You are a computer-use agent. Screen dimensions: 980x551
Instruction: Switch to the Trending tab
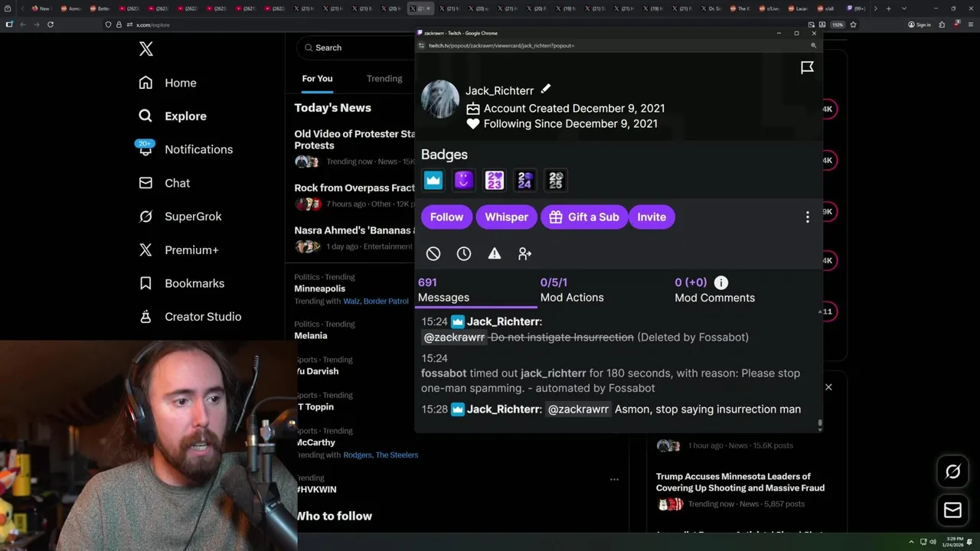point(384,78)
